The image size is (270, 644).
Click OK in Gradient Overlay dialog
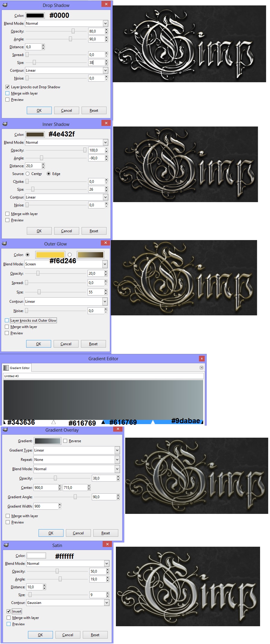click(x=51, y=533)
